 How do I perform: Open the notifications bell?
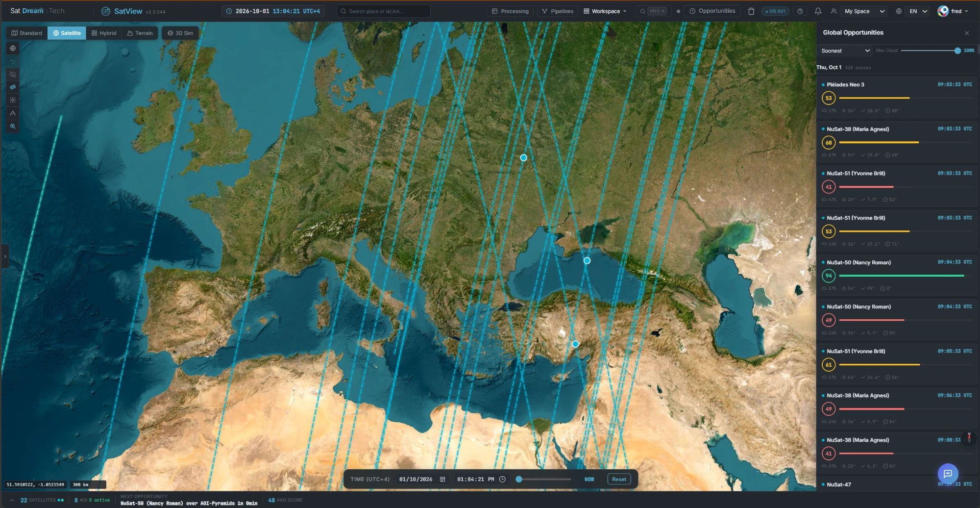[x=818, y=11]
